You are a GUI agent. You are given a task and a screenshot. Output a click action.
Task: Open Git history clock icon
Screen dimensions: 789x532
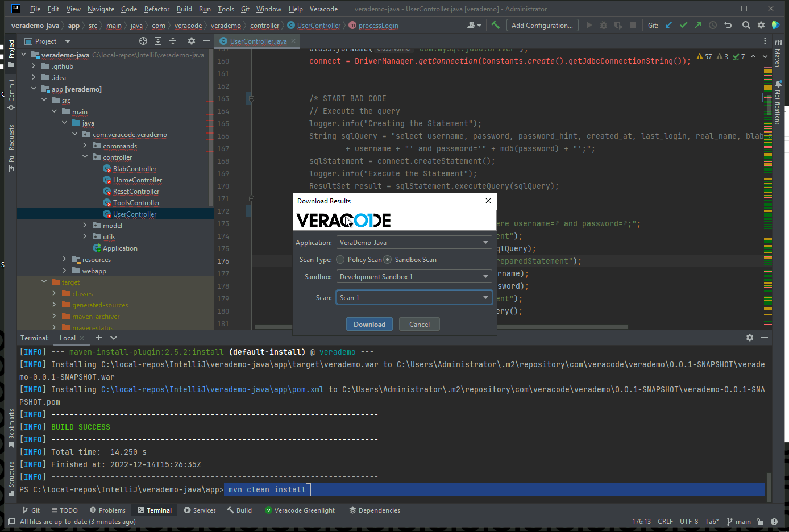point(713,25)
